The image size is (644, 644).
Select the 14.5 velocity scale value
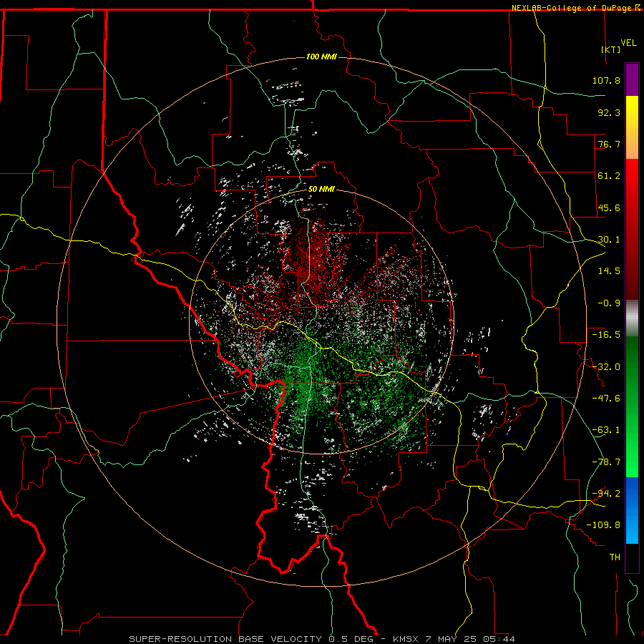coord(609,271)
